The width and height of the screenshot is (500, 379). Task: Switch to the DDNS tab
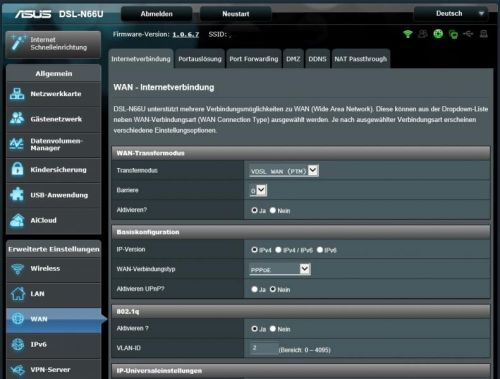(317, 59)
